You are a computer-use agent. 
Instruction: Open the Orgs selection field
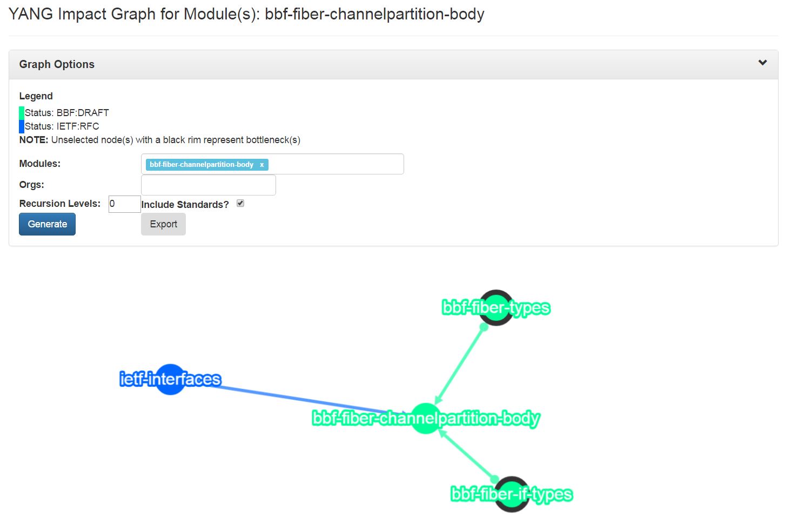[x=209, y=185]
